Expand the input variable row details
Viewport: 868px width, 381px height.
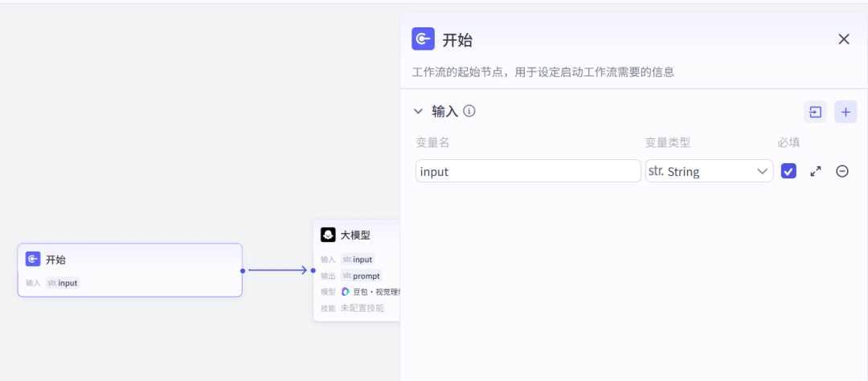(x=816, y=171)
